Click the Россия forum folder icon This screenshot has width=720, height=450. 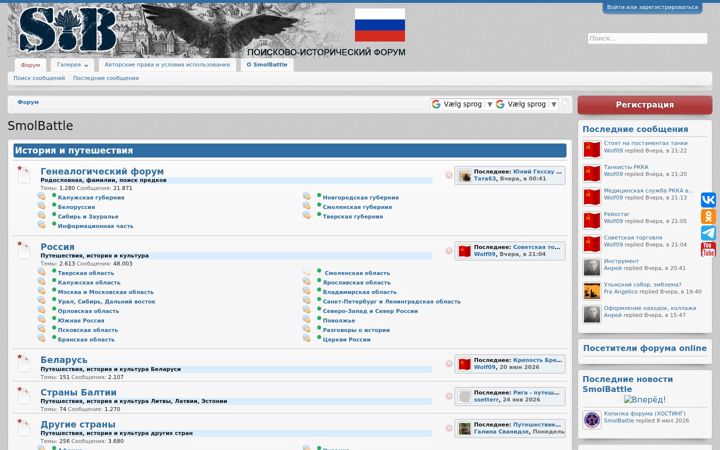pyautogui.click(x=23, y=250)
